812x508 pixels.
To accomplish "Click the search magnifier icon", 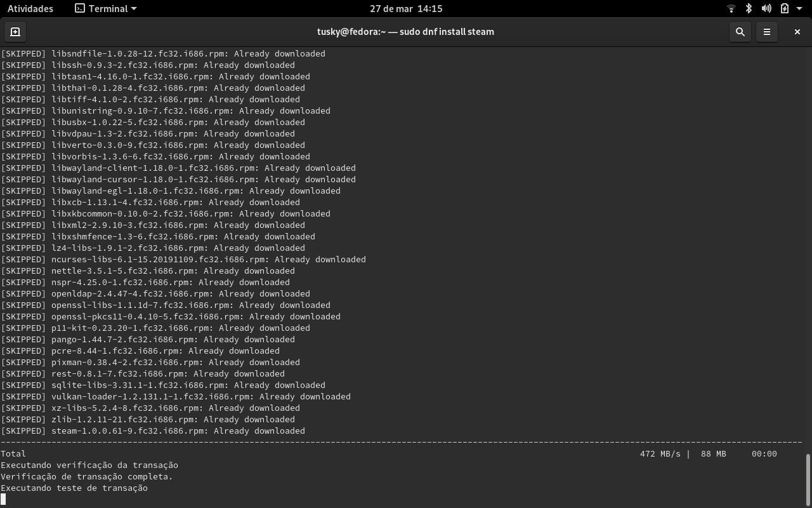I will click(x=740, y=32).
